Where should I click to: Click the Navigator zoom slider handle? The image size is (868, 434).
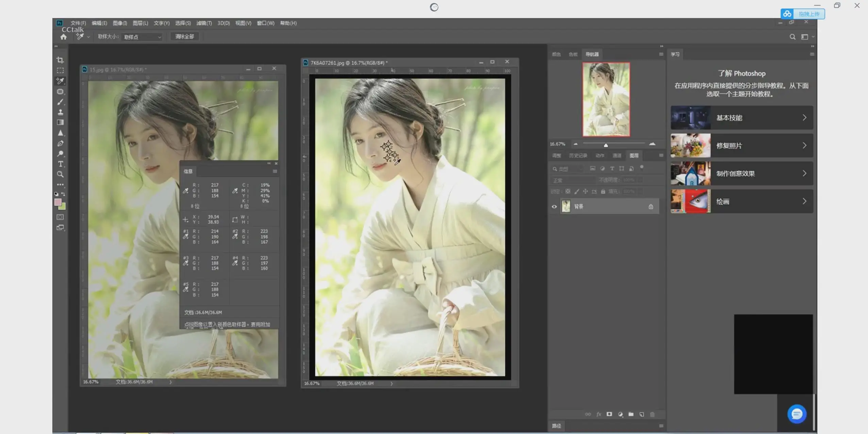coord(606,145)
